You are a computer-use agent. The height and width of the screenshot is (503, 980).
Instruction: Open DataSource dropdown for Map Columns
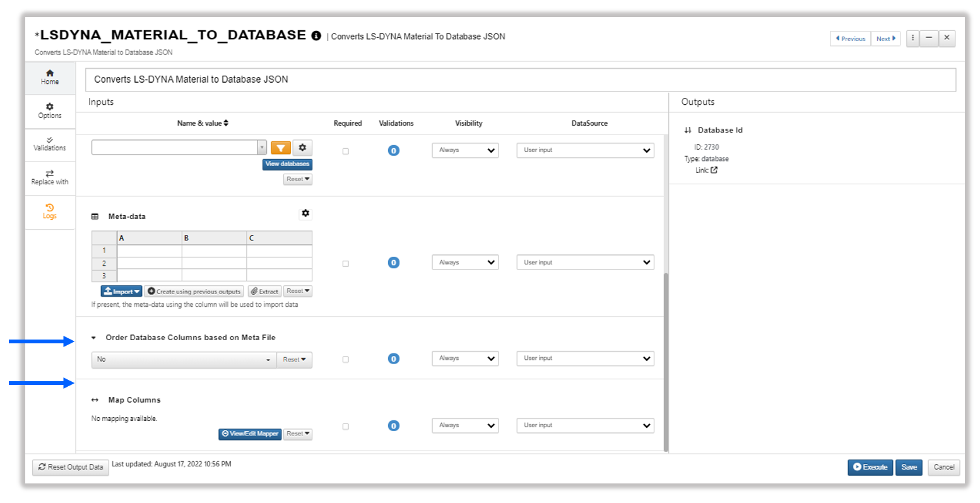[x=585, y=425]
